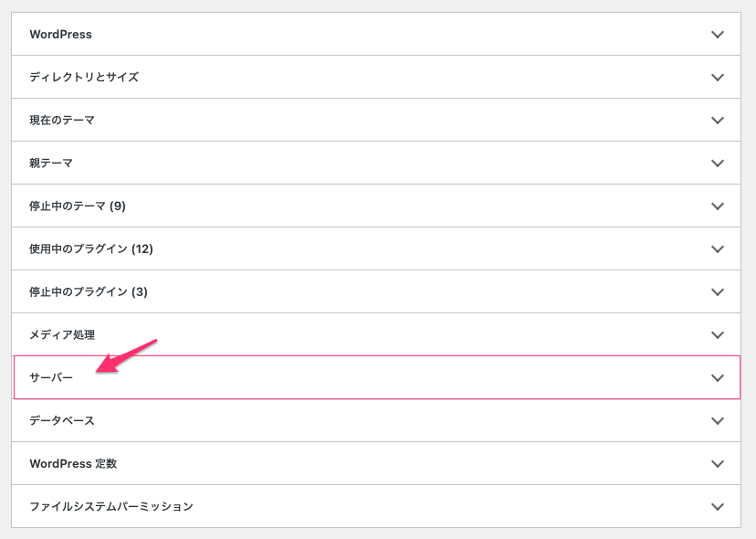Screen dimensions: 756x539
Task: Click the chevron icon in the WordPress row
Action: (718, 35)
